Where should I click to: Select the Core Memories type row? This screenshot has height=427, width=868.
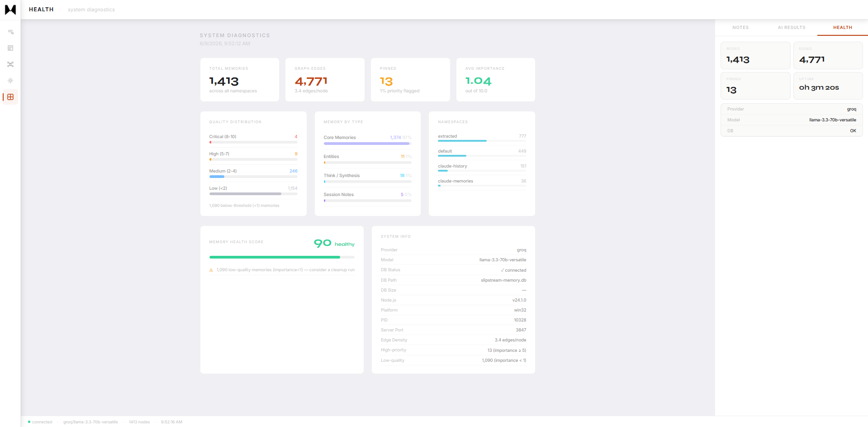coord(367,140)
